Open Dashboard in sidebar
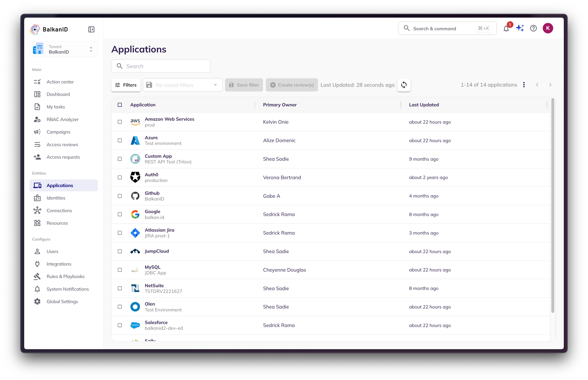 [x=63, y=94]
